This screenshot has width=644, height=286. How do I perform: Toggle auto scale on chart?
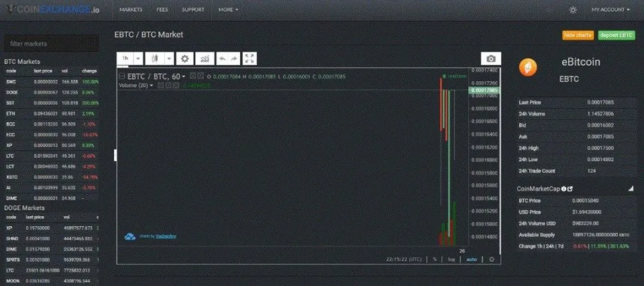click(x=472, y=259)
